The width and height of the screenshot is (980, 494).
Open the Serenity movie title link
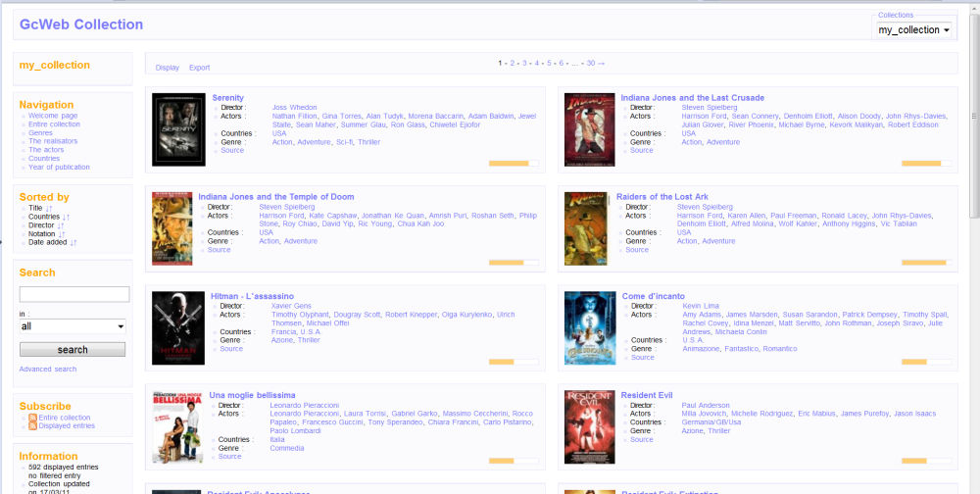(x=228, y=98)
